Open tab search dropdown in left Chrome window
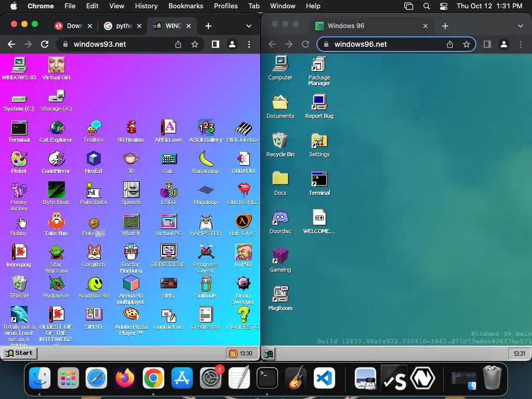 (x=249, y=26)
